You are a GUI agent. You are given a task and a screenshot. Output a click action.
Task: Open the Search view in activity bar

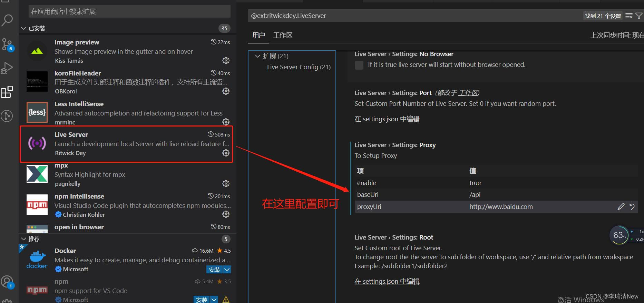7,20
